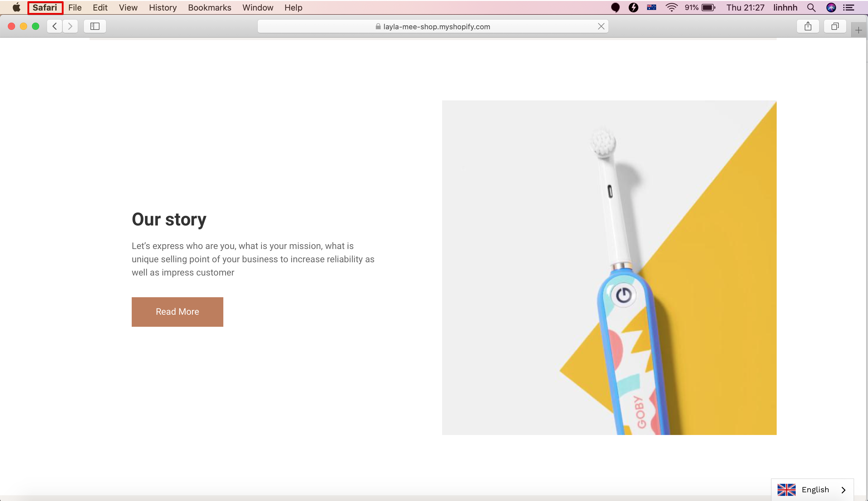This screenshot has height=501, width=868.
Task: Open the Help menu
Action: (x=293, y=8)
